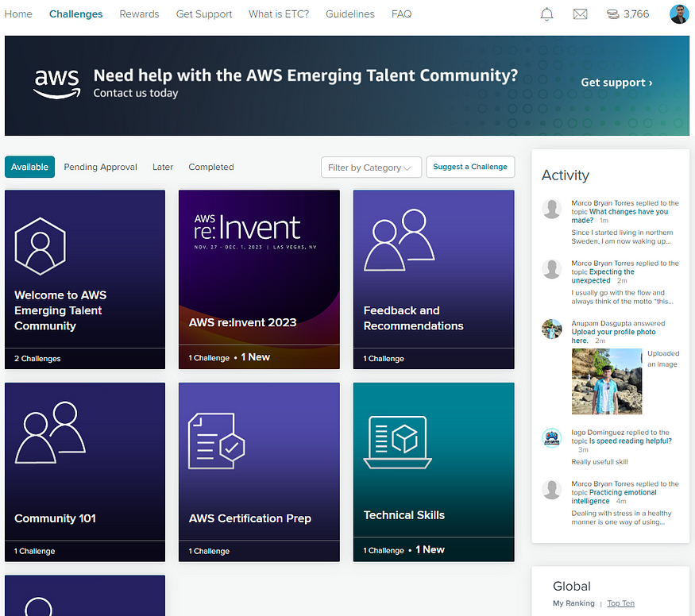This screenshot has width=695, height=616.
Task: Open 'Welcome to AWS Emerging Talent Community' card title
Action: pyautogui.click(x=60, y=310)
